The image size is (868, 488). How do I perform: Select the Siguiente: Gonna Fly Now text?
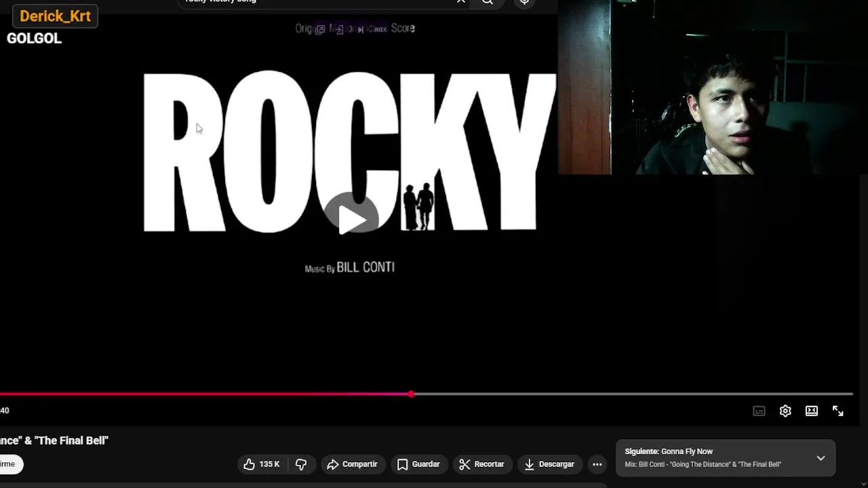click(x=669, y=451)
